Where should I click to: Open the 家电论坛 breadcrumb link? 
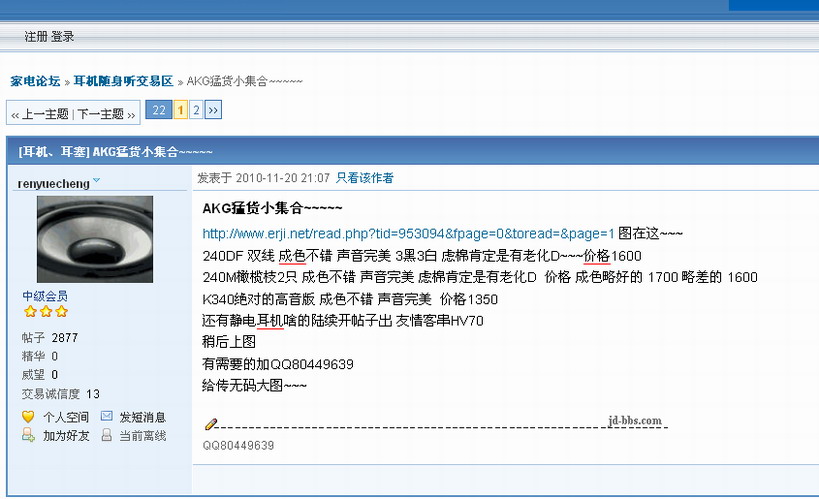pyautogui.click(x=35, y=81)
